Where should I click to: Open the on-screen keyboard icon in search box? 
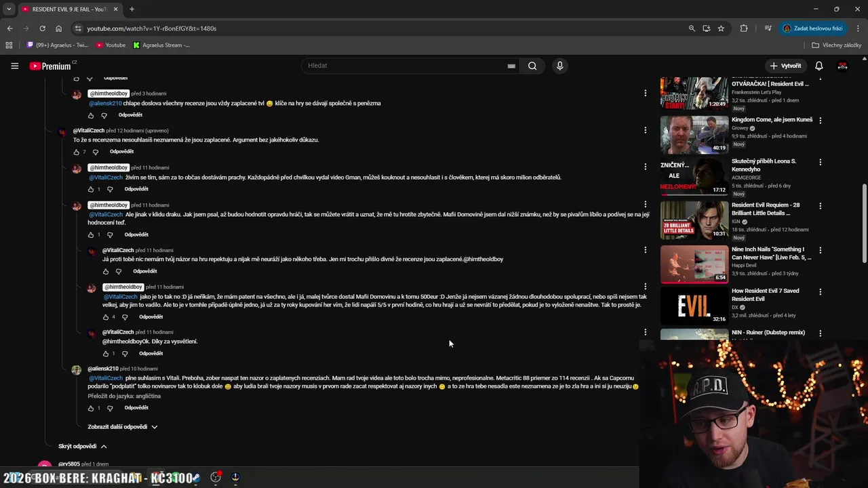click(511, 66)
